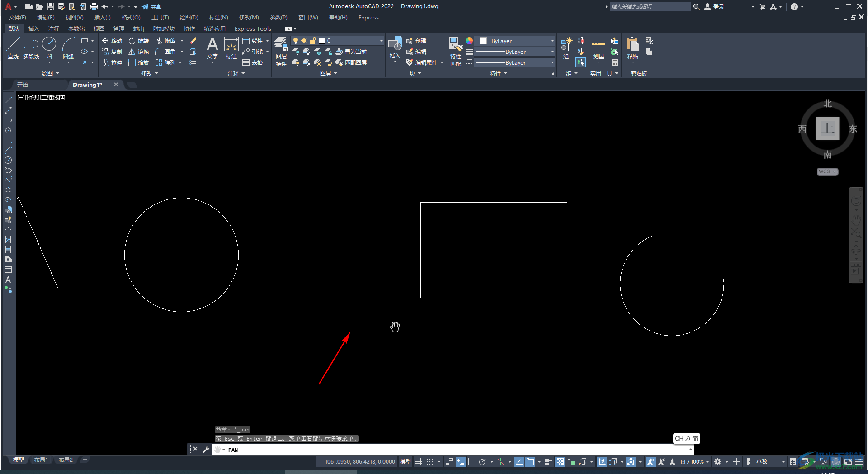This screenshot has width=868, height=474.
Task: Toggle dynamic input in status bar
Action: [x=460, y=462]
